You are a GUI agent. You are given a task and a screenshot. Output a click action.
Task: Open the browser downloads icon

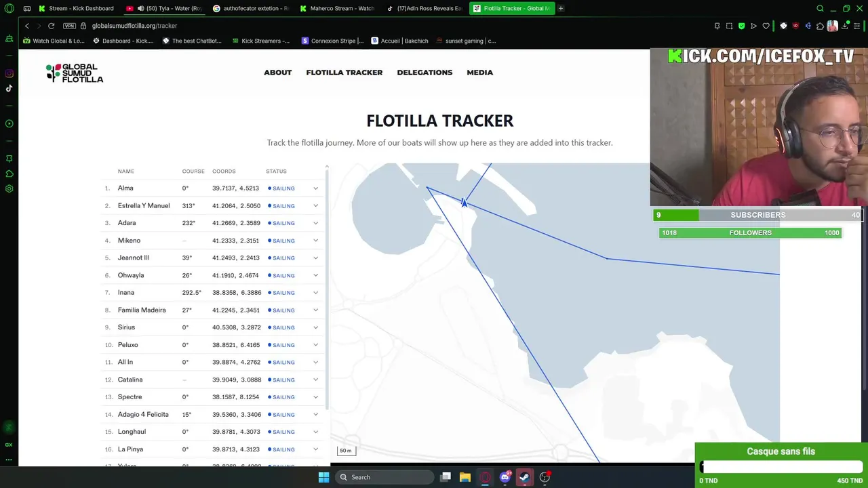click(x=846, y=26)
